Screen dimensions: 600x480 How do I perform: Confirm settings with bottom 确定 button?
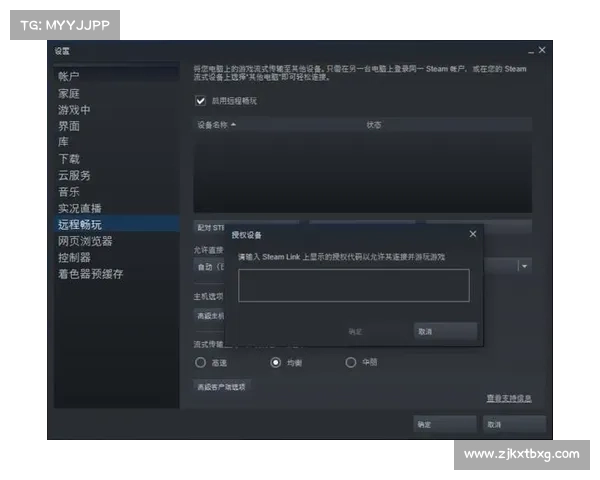tap(445, 424)
